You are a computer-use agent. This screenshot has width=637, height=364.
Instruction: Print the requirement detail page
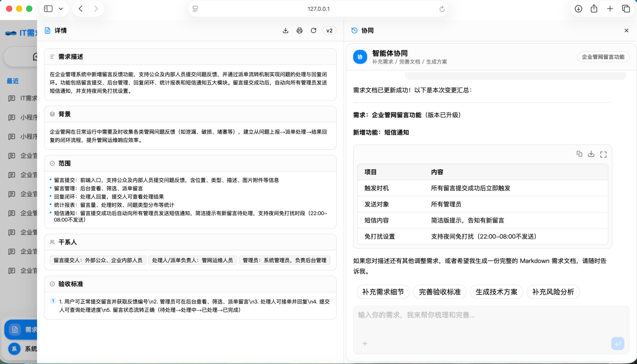tap(299, 31)
